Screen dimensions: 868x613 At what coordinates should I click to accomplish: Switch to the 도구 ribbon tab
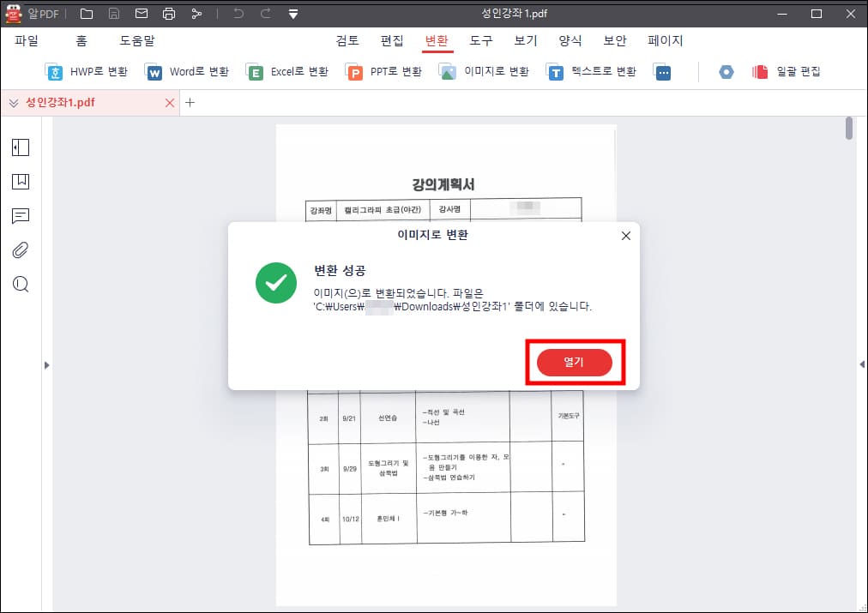coord(480,40)
